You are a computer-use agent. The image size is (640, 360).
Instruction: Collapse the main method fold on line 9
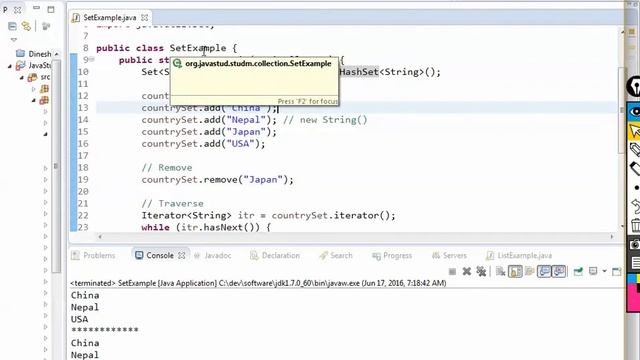(92, 60)
